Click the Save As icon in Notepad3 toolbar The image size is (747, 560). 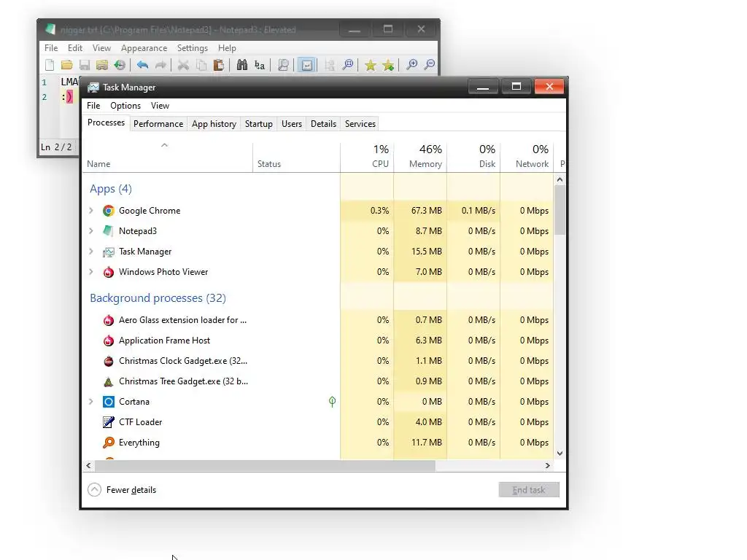pyautogui.click(x=101, y=65)
